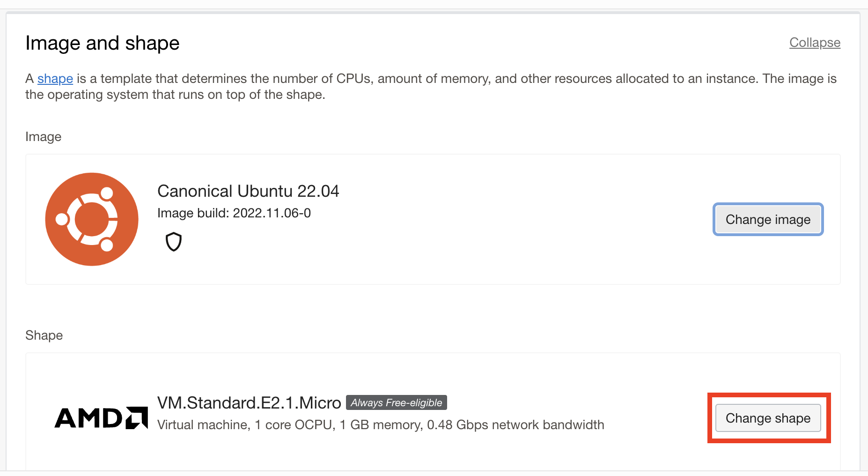The width and height of the screenshot is (868, 476).
Task: Open the shape documentation link
Action: tap(55, 79)
